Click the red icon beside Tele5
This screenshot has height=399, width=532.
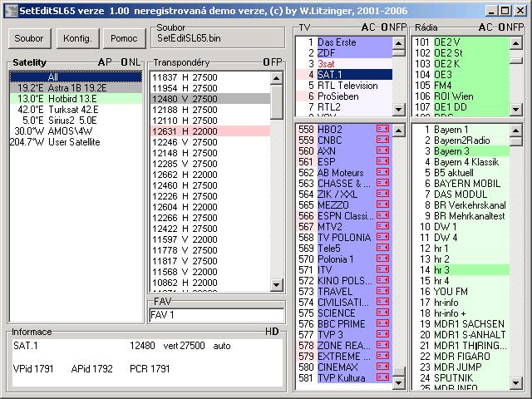pyautogui.click(x=382, y=248)
